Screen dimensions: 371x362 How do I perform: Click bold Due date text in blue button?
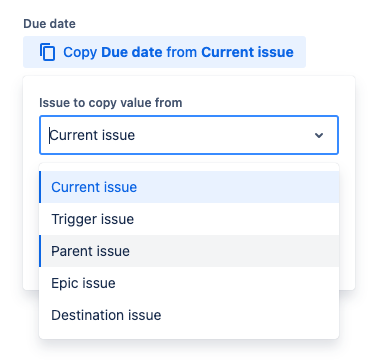tap(132, 52)
